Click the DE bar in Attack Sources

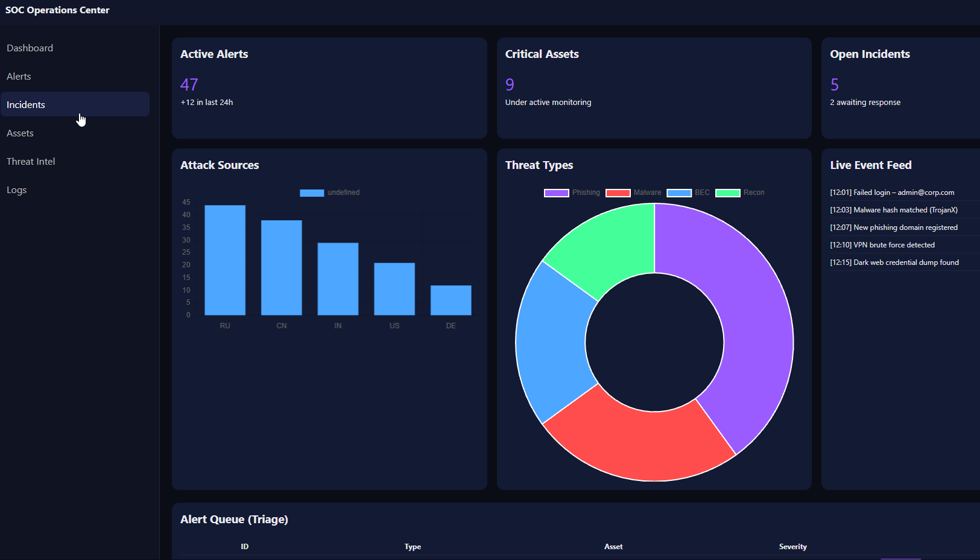click(450, 300)
